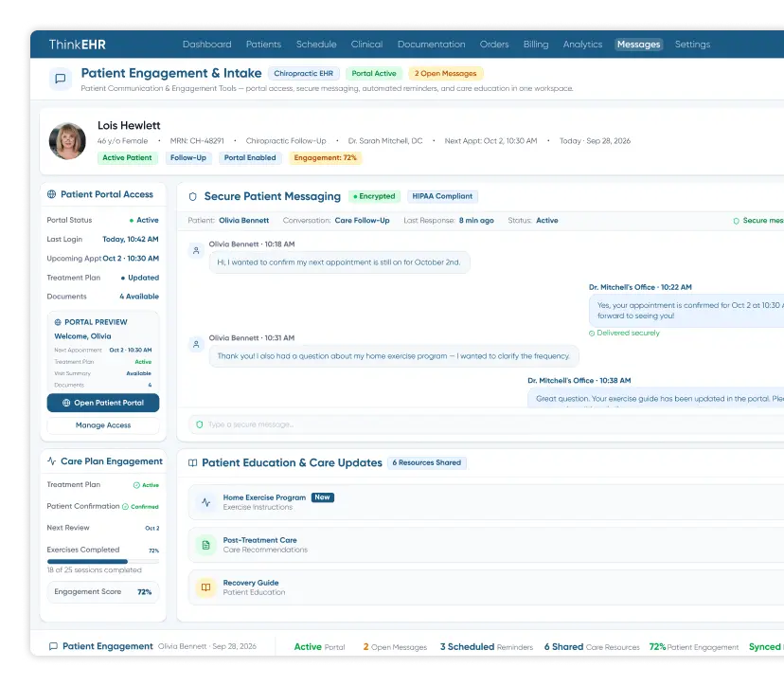Open the Settings tab
This screenshot has width=784, height=686.
[x=692, y=45]
